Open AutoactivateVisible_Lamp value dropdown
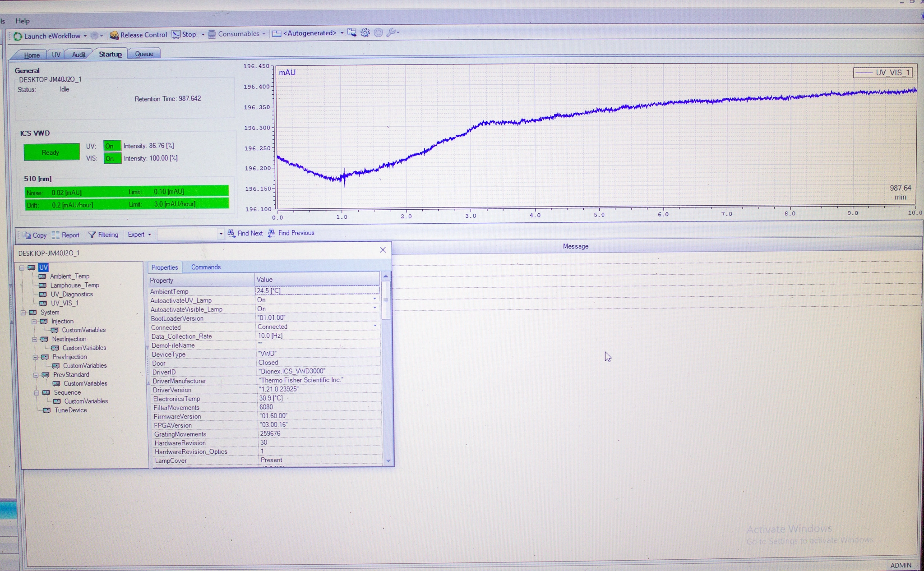The height and width of the screenshot is (571, 924). pyautogui.click(x=374, y=308)
